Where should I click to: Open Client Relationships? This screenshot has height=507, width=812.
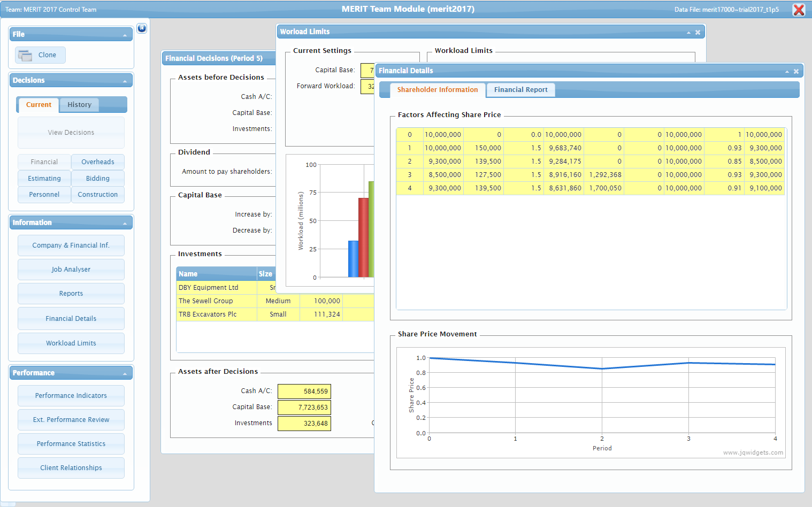(x=71, y=468)
